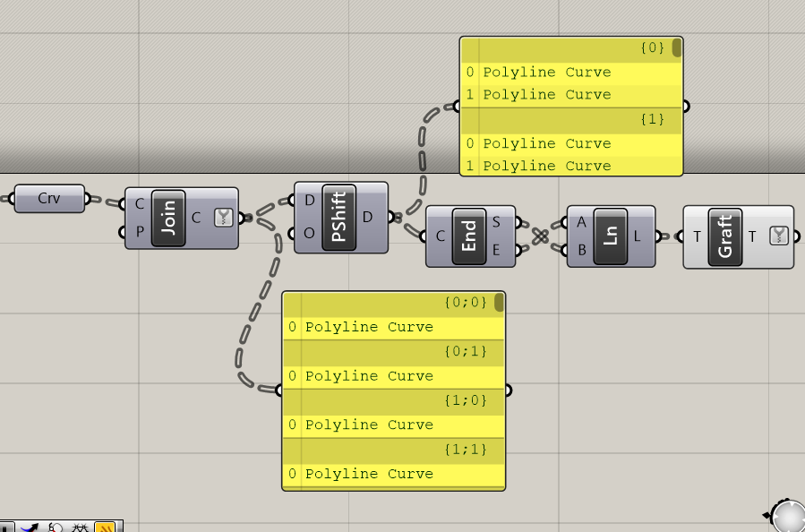The image size is (805, 532).
Task: Click the crossed-lines mesh icon in bottom toolbar
Action: click(x=80, y=528)
